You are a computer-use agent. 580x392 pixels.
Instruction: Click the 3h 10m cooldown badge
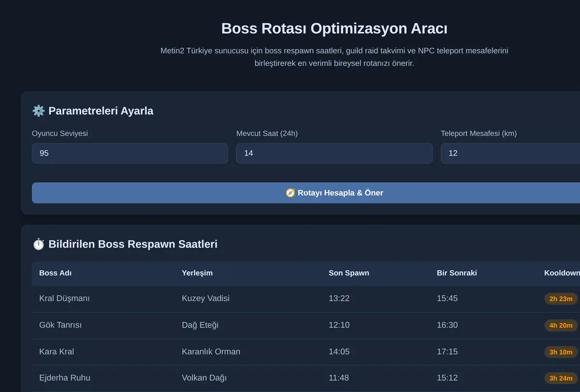tap(561, 352)
